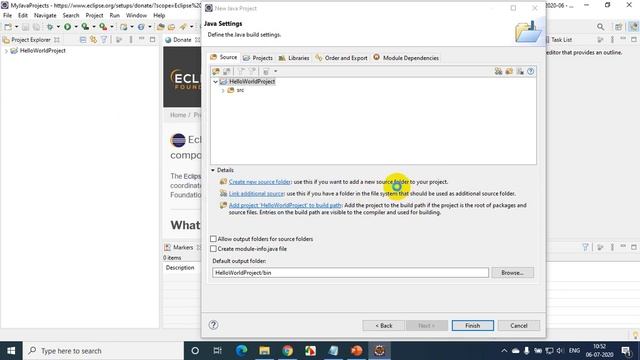Click Create new source folder link
The image size is (640, 360).
click(260, 182)
